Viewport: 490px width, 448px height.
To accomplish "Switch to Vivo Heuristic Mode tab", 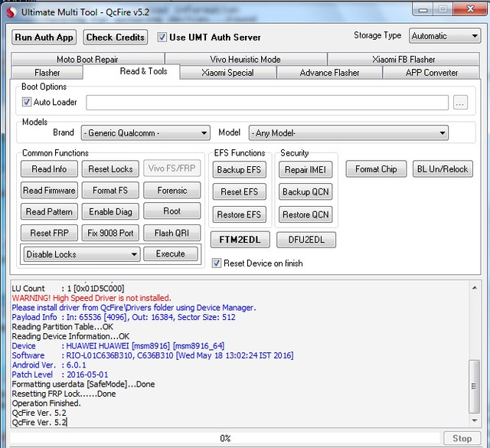I will tap(245, 59).
